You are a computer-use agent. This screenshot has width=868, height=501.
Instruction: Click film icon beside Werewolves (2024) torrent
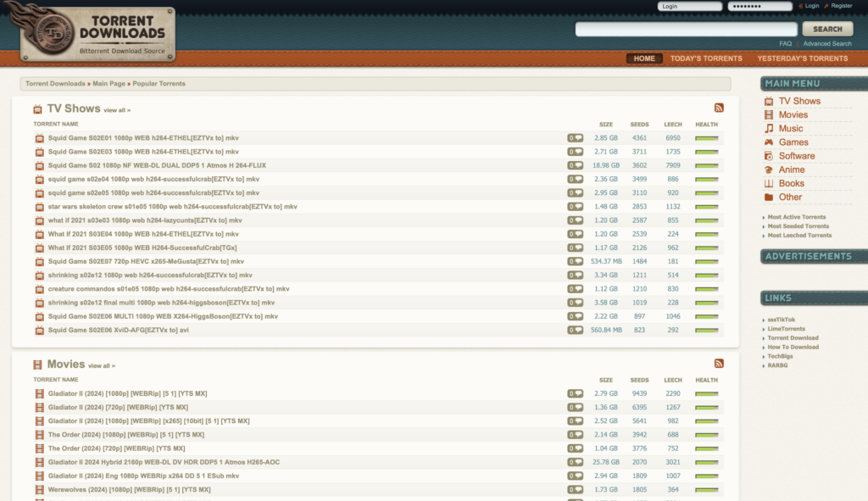[39, 490]
